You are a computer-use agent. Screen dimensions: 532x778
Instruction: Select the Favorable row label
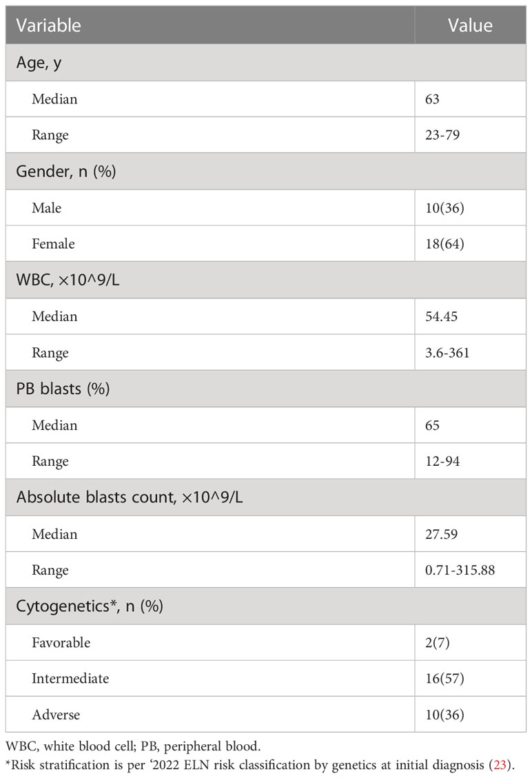pos(61,642)
